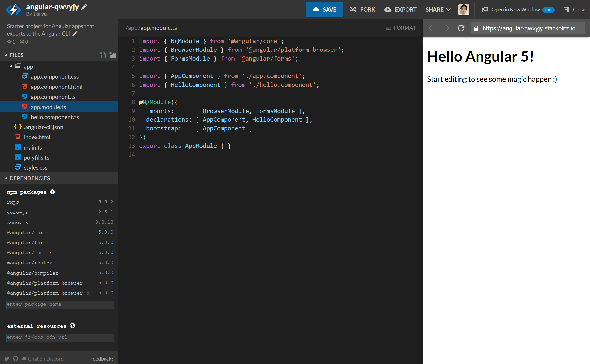
Task: Select the Fork project icon
Action: click(x=353, y=10)
